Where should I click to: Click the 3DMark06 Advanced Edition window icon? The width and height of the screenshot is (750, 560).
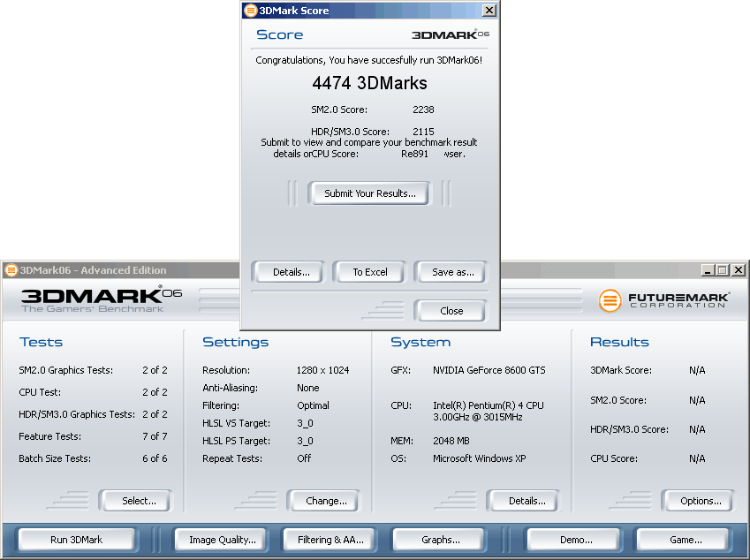(11, 270)
